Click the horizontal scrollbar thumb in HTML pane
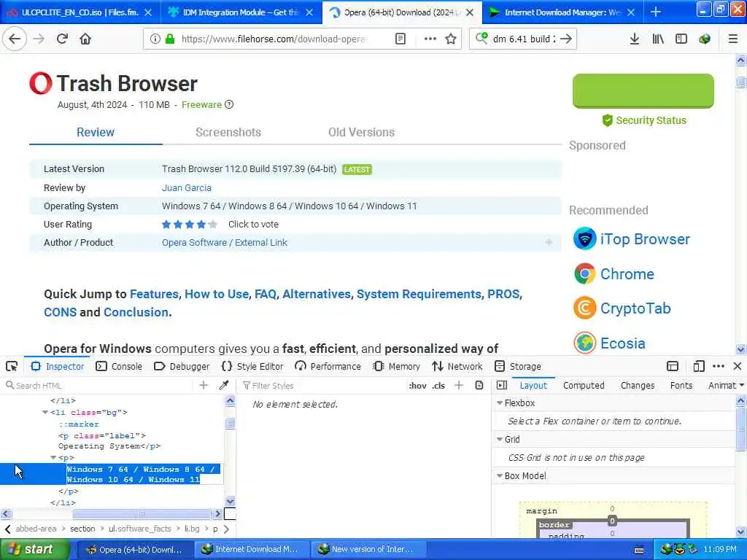Image resolution: width=747 pixels, height=560 pixels. (x=142, y=514)
